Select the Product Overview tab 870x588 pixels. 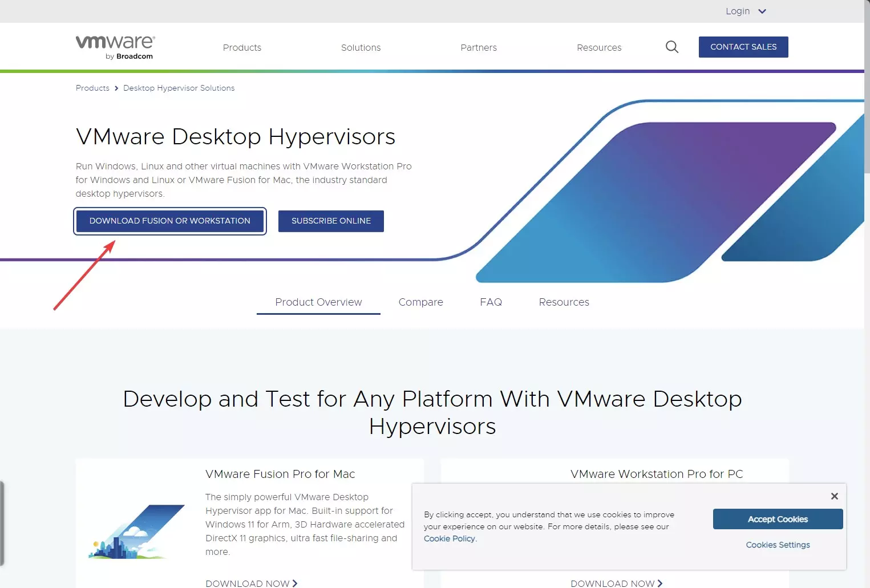point(318,302)
